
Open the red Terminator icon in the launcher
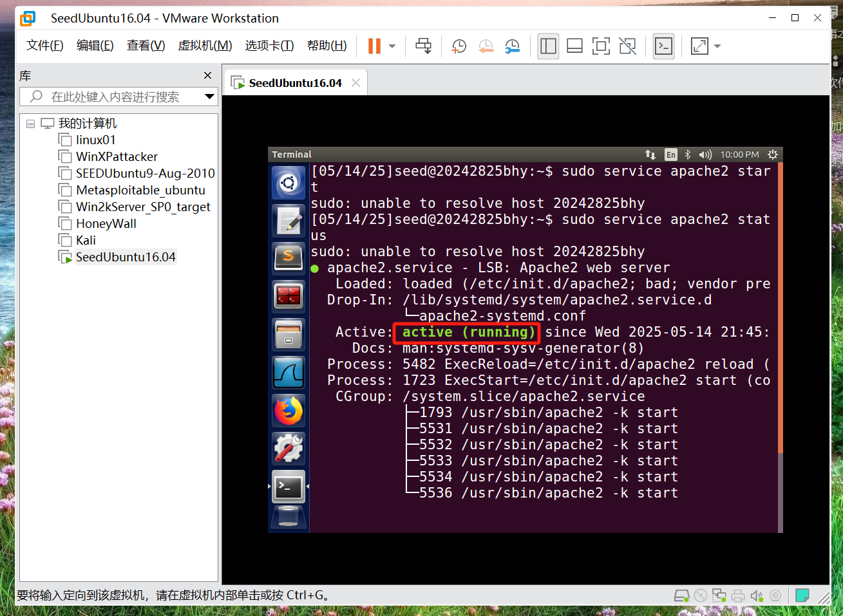pos(289,297)
